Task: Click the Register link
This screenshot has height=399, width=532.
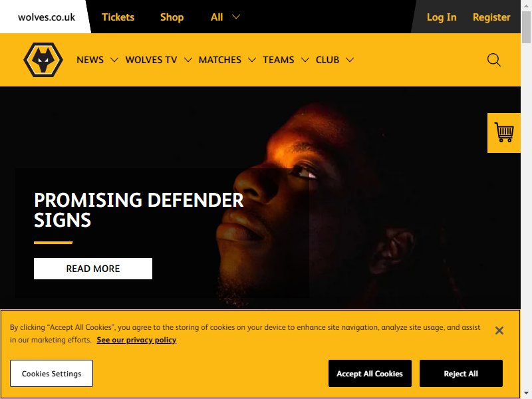Action: point(491,17)
